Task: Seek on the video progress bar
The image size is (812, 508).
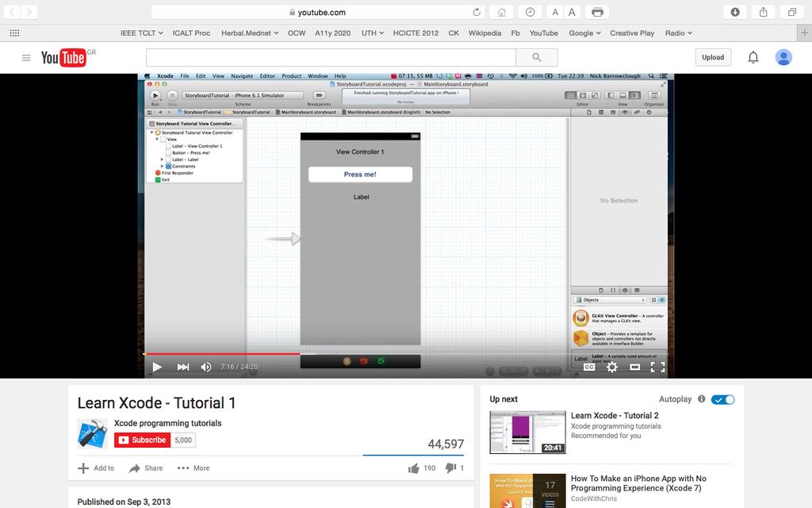Action: [x=405, y=354]
